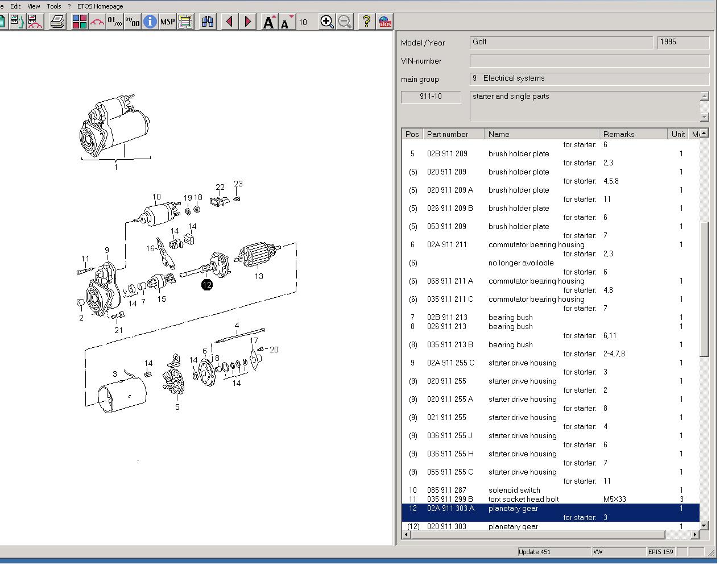The image size is (728, 582).
Task: Open the ETOS Homepage menu item
Action: 100,6
